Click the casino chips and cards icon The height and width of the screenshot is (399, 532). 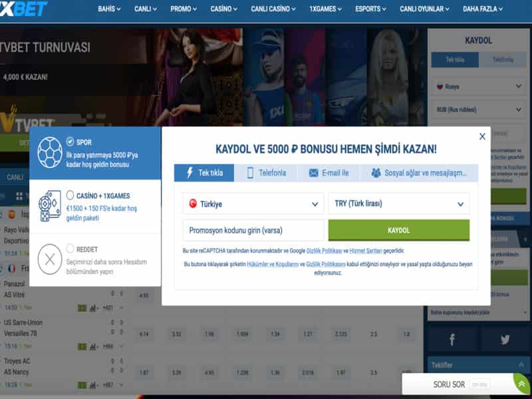click(49, 205)
